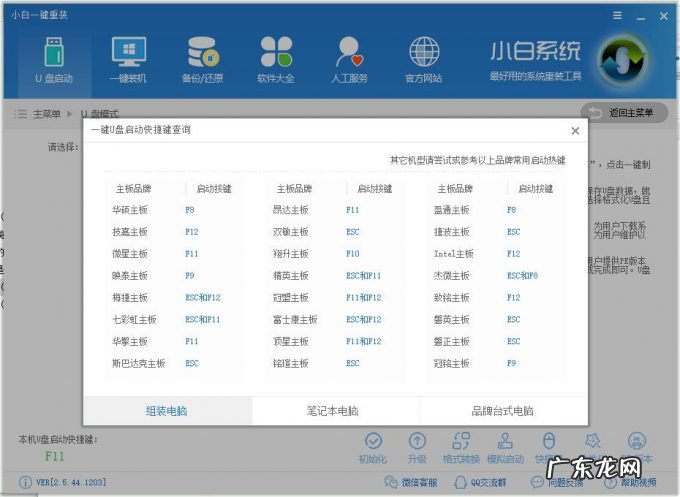Image resolution: width=680 pixels, height=497 pixels.
Task: Open the hamburger menu in title bar
Action: pyautogui.click(x=617, y=16)
